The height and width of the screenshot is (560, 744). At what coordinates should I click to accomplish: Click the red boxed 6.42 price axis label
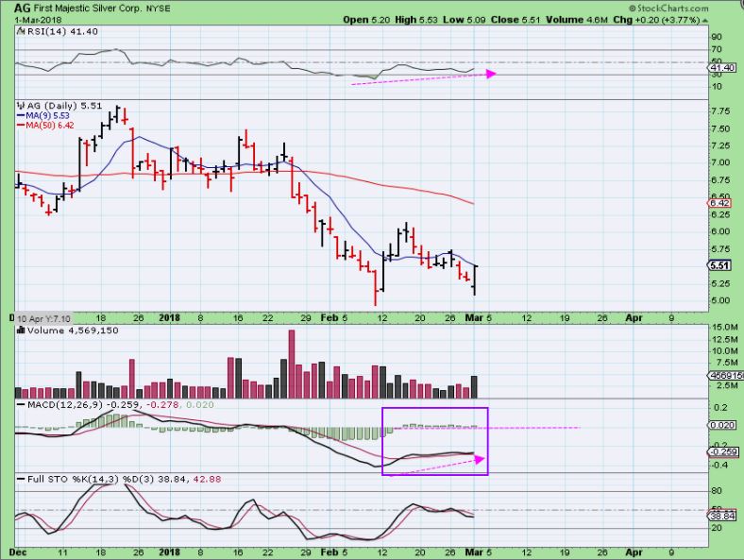719,203
